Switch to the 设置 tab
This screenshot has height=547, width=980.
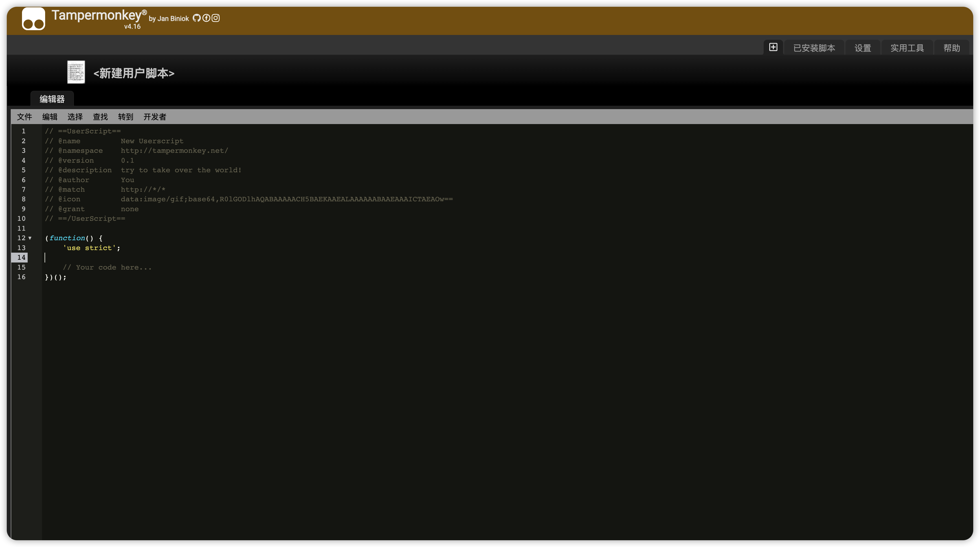click(862, 48)
